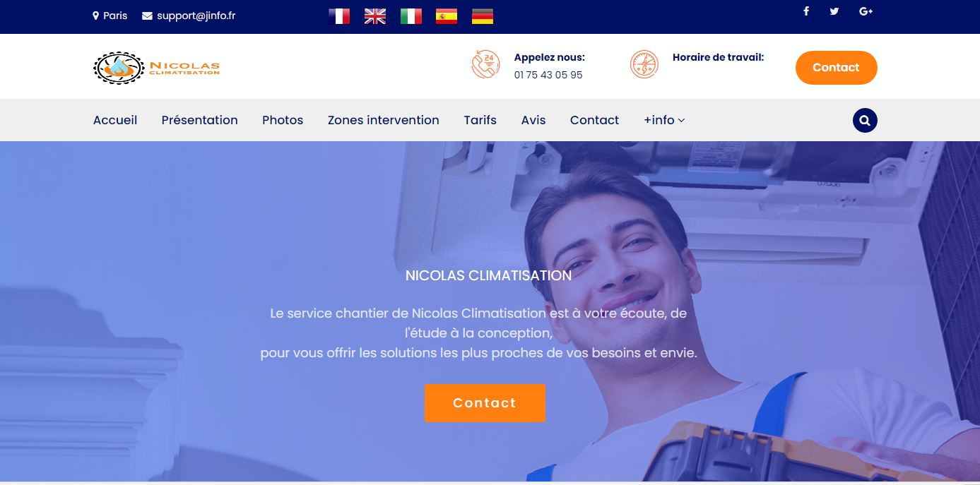Open the Présentation menu item

(200, 120)
